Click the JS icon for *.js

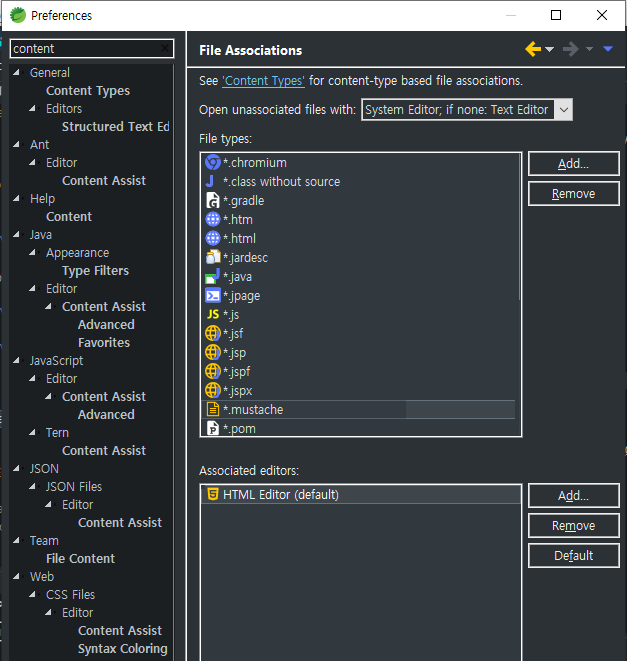(x=213, y=314)
